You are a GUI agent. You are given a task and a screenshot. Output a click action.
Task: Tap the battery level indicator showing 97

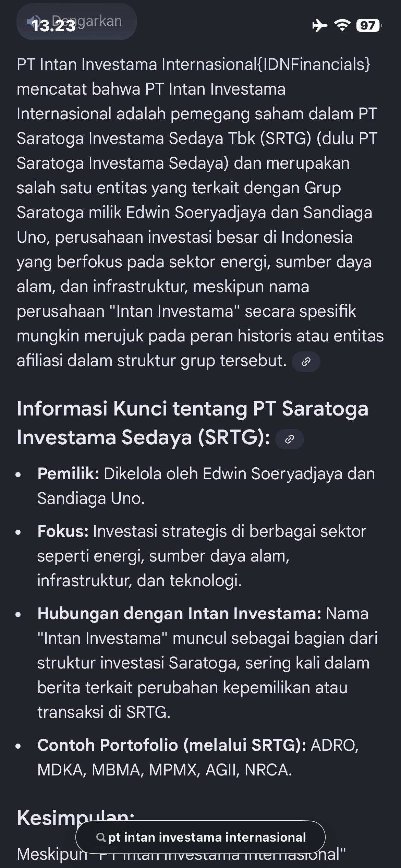pyautogui.click(x=368, y=25)
